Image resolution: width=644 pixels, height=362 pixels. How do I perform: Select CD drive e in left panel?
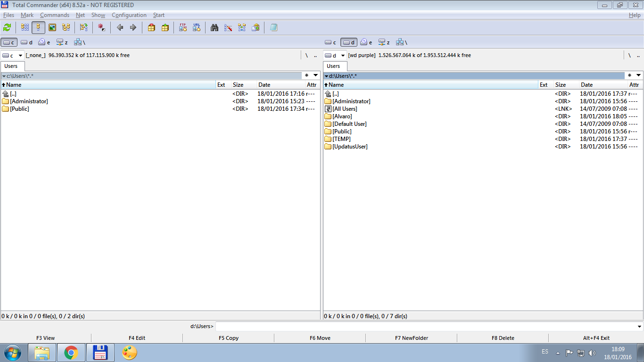[x=44, y=42]
